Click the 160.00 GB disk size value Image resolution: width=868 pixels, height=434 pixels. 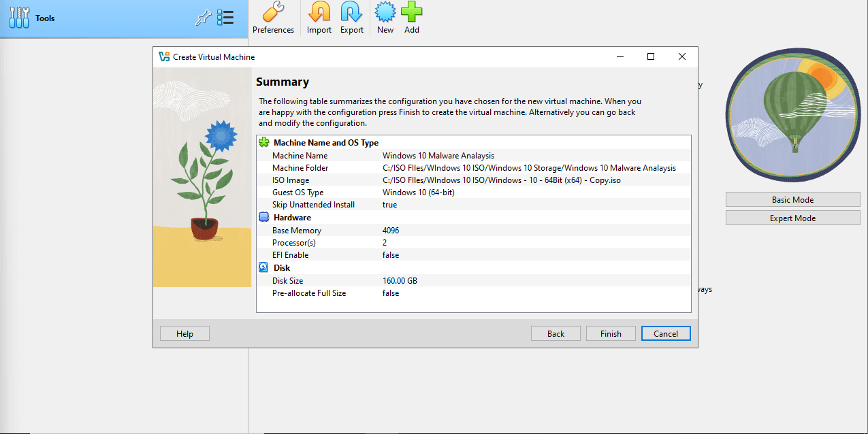click(x=400, y=281)
